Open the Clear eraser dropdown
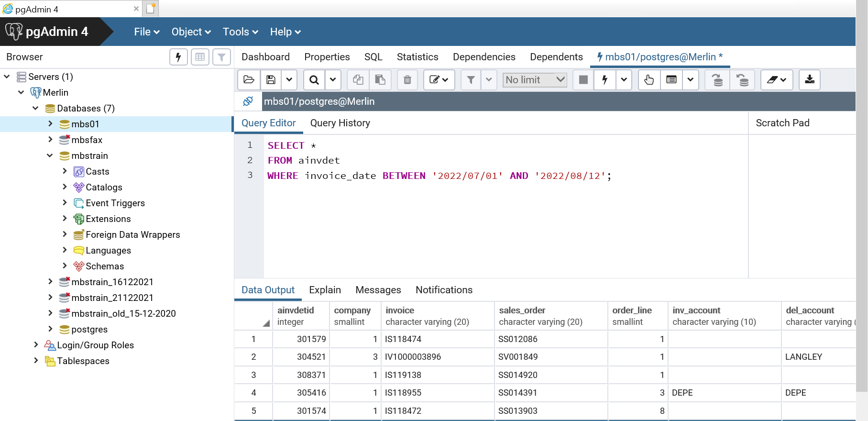The width and height of the screenshot is (868, 421). click(x=777, y=80)
